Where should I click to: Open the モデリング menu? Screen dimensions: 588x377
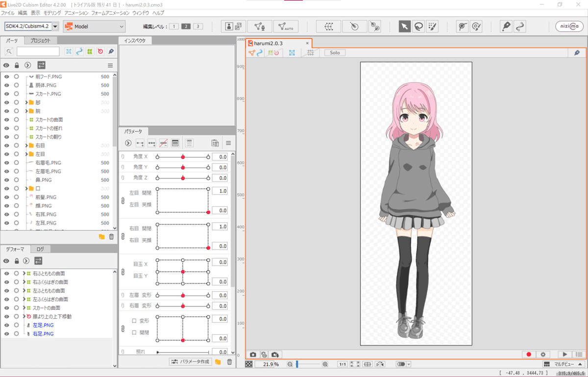coord(52,13)
